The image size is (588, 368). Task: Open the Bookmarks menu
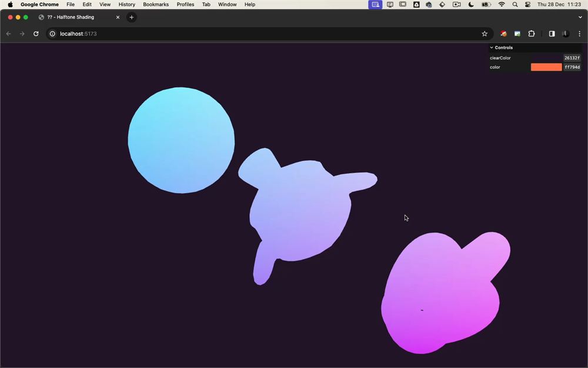point(156,5)
